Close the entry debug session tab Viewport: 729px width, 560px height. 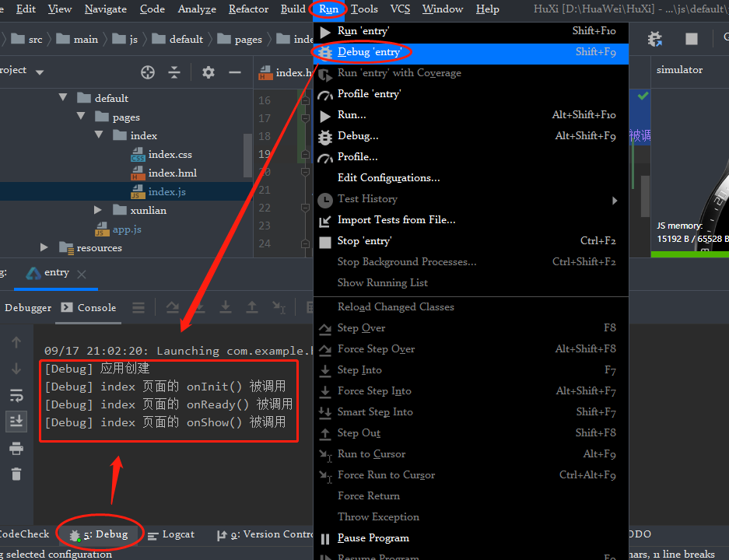(x=82, y=275)
